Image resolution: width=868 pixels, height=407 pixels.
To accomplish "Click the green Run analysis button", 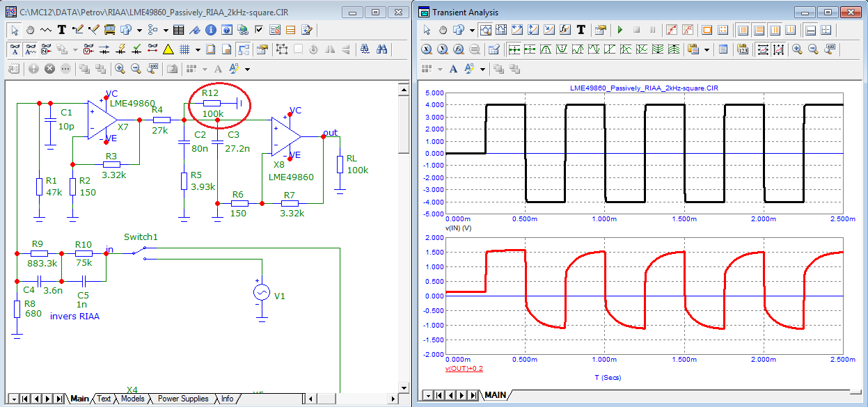I will (620, 30).
